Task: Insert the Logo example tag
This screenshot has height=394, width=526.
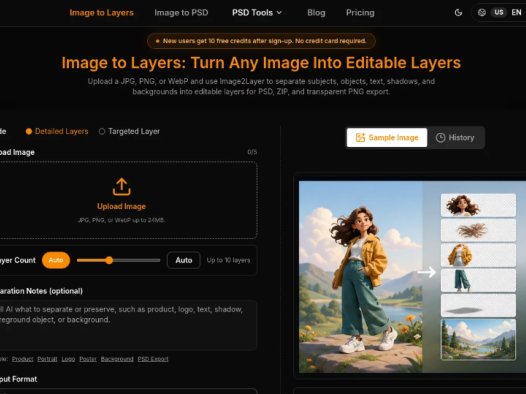Action: tap(68, 359)
